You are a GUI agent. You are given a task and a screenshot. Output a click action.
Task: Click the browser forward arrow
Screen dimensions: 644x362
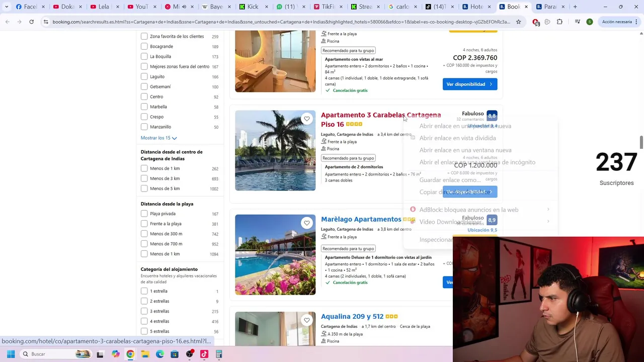click(x=19, y=22)
